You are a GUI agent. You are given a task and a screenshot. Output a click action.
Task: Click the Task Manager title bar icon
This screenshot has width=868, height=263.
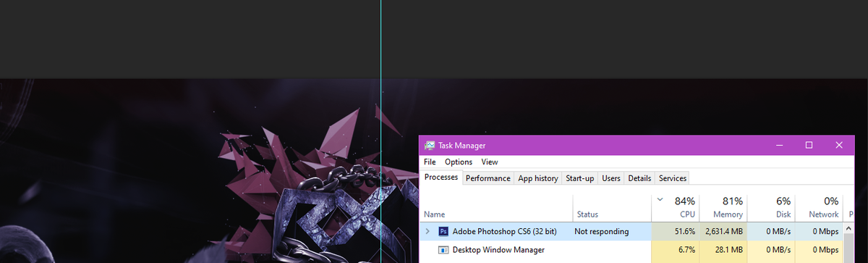pos(430,145)
